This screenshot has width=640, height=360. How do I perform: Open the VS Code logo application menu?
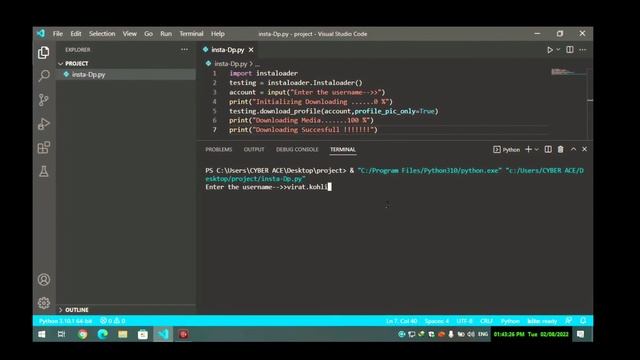[x=41, y=33]
